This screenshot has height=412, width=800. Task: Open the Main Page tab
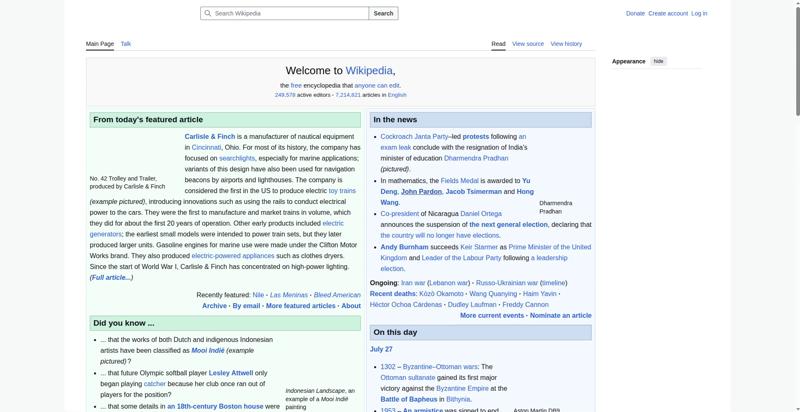click(100, 44)
